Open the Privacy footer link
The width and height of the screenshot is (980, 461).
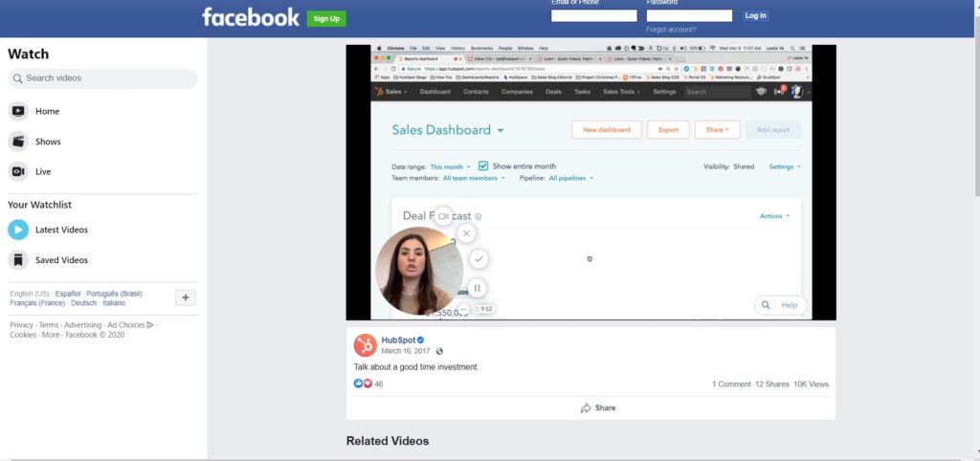point(22,325)
